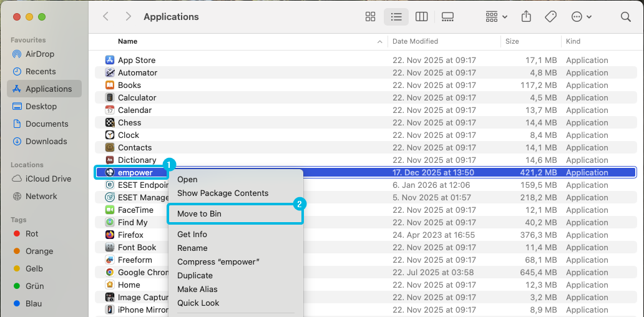Click the Font Book app icon
The height and width of the screenshot is (317, 644).
[110, 247]
